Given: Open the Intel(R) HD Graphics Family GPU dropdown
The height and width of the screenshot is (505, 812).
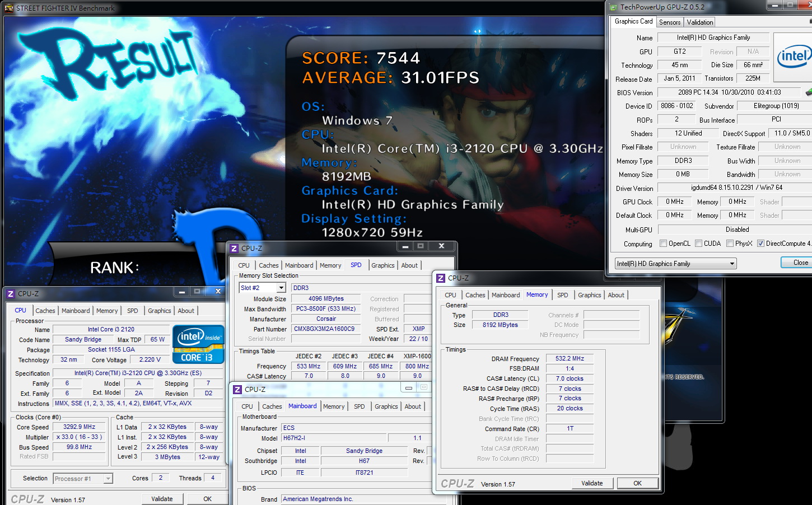Looking at the screenshot, I should 675,264.
